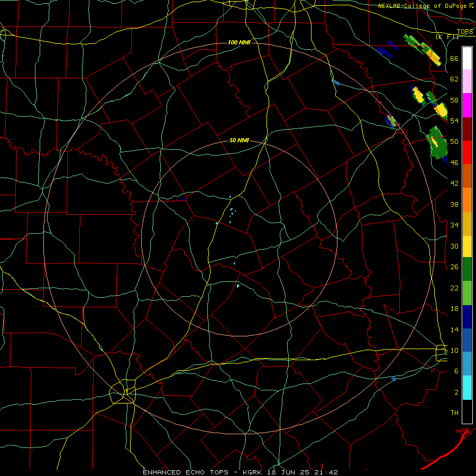Click the largest dark green echo blob

pyautogui.click(x=438, y=143)
